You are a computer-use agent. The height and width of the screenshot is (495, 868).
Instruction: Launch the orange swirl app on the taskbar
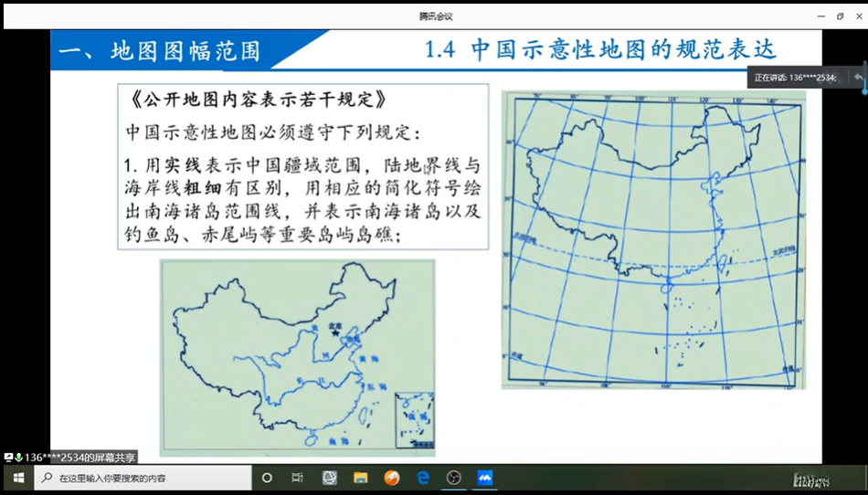point(392,478)
